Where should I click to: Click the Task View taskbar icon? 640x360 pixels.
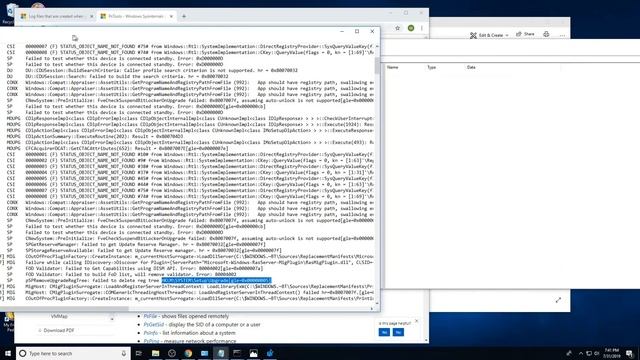pos(139,353)
